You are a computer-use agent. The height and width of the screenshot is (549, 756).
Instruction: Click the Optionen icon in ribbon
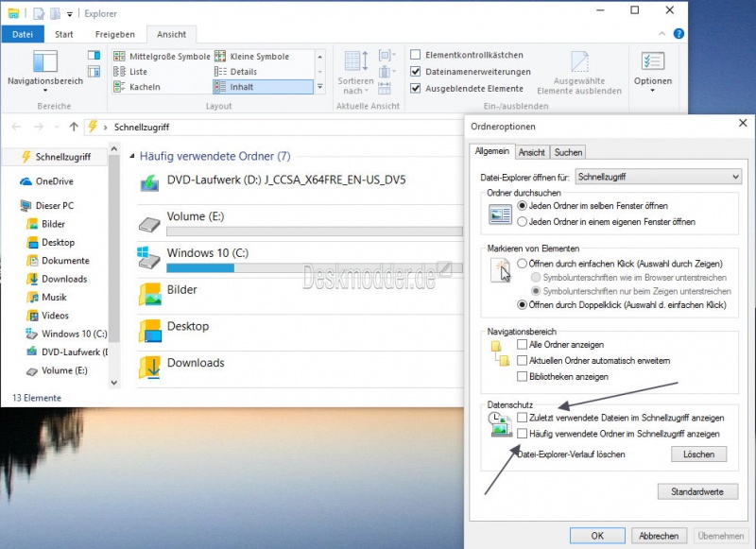652,62
